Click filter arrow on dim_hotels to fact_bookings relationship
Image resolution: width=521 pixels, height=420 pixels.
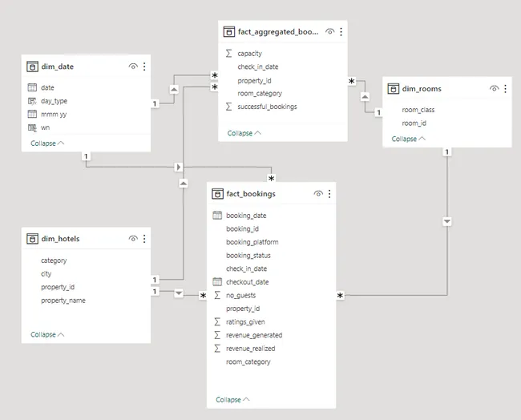tap(179, 293)
